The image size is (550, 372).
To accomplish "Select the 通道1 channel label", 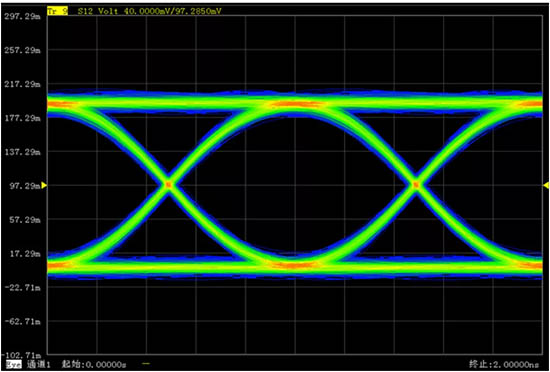I will (x=39, y=364).
